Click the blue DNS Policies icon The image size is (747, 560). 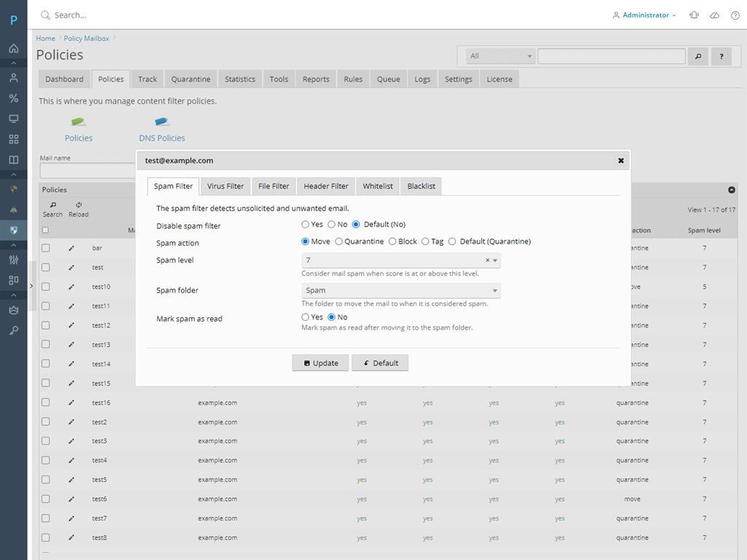pyautogui.click(x=161, y=122)
